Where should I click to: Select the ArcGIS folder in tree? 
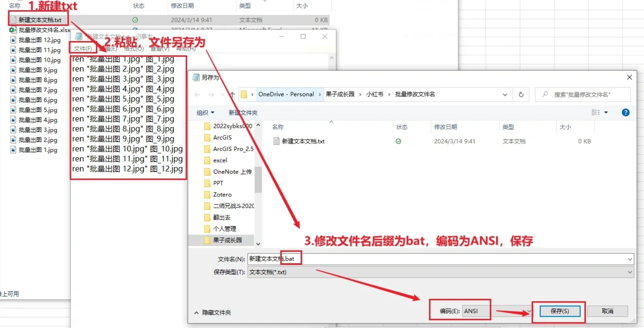click(222, 137)
